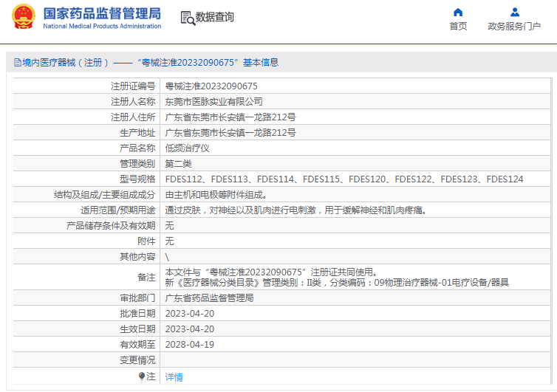Click the 批准日期 label
Screen dimensions: 557x392
coord(137,314)
